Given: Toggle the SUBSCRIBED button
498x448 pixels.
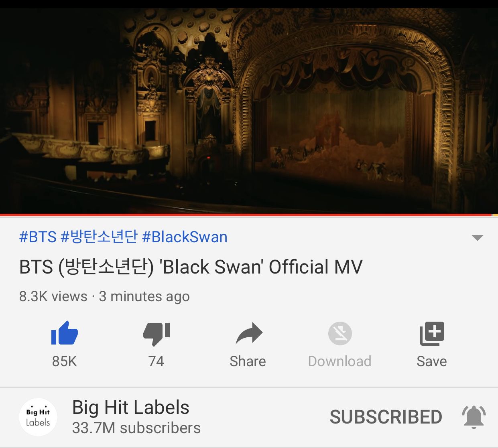Looking at the screenshot, I should [386, 417].
